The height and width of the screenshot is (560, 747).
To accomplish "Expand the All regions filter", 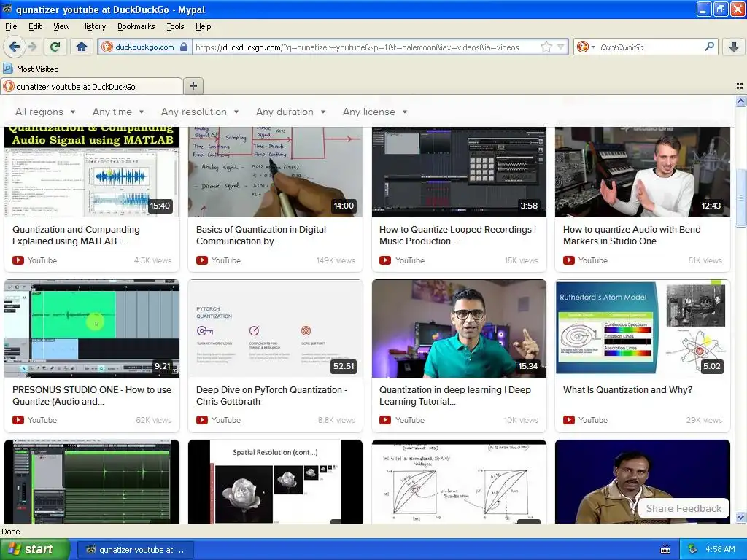I will 45,112.
